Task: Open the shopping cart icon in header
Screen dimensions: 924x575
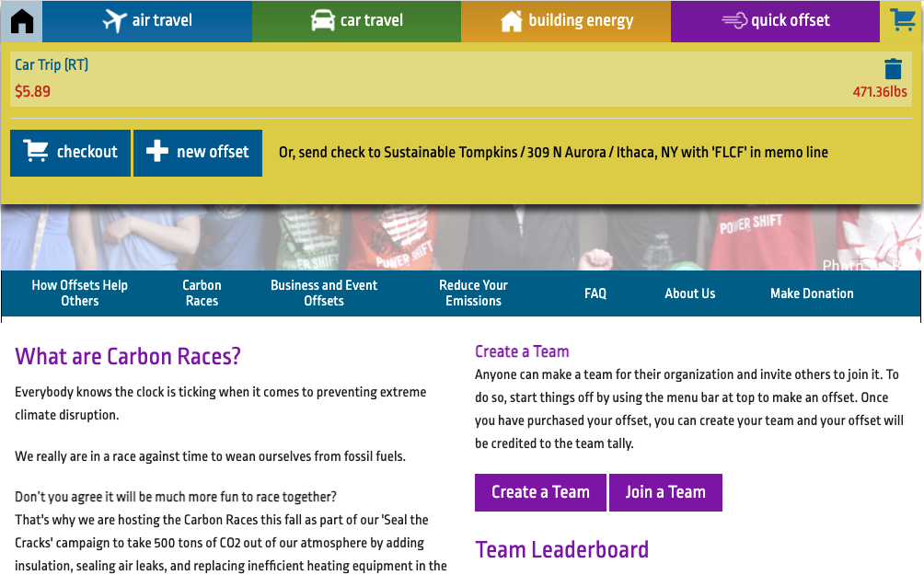Action: click(x=902, y=20)
